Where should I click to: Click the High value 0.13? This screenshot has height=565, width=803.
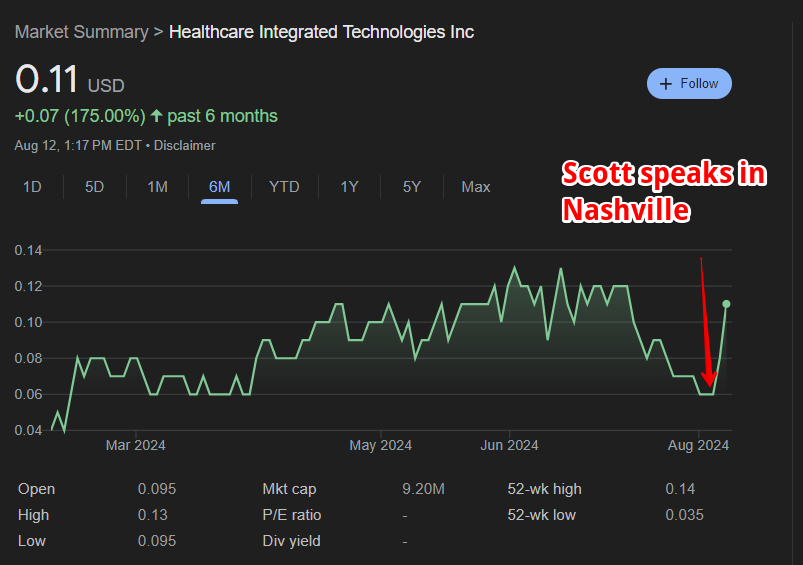tap(153, 515)
